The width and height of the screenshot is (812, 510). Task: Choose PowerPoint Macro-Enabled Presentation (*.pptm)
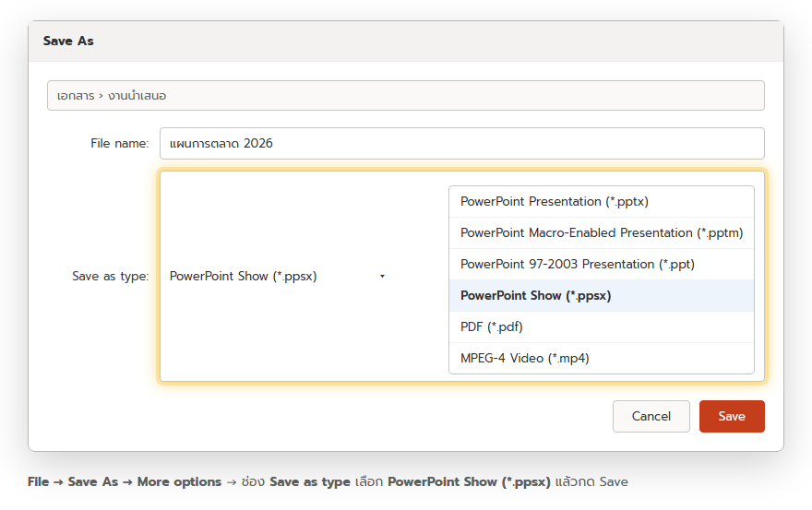[x=602, y=233]
